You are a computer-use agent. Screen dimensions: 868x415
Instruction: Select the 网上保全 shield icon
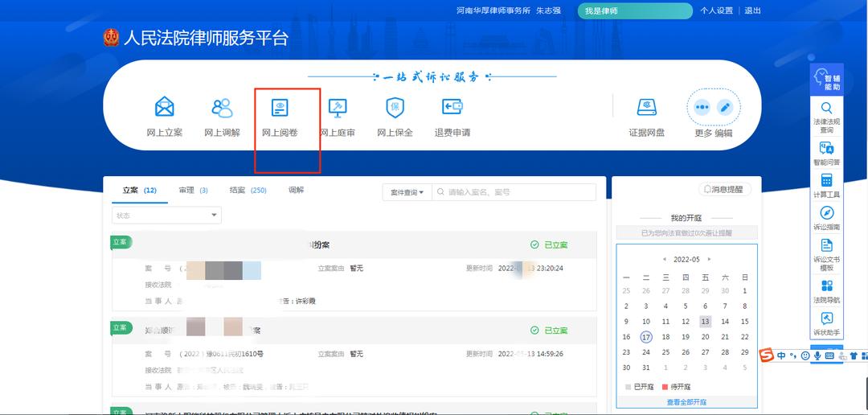(x=395, y=107)
